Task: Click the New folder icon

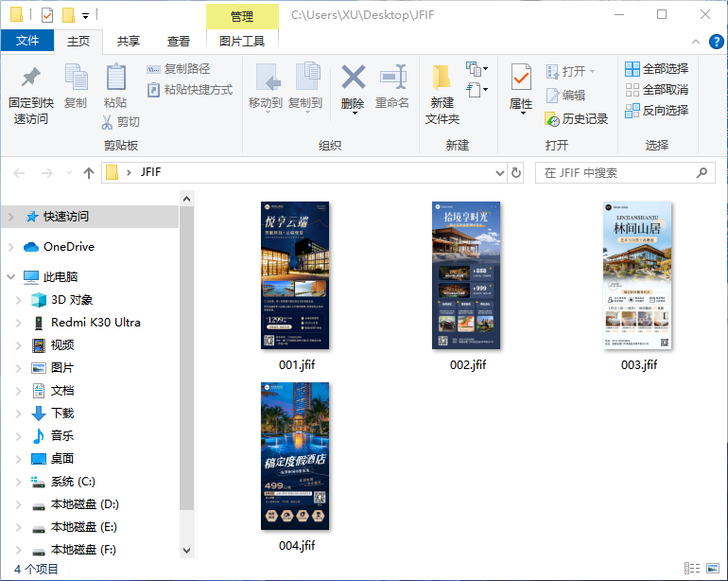Action: [x=442, y=77]
